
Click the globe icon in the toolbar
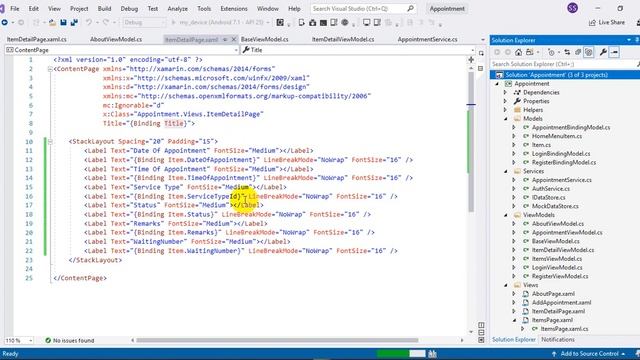click(345, 23)
